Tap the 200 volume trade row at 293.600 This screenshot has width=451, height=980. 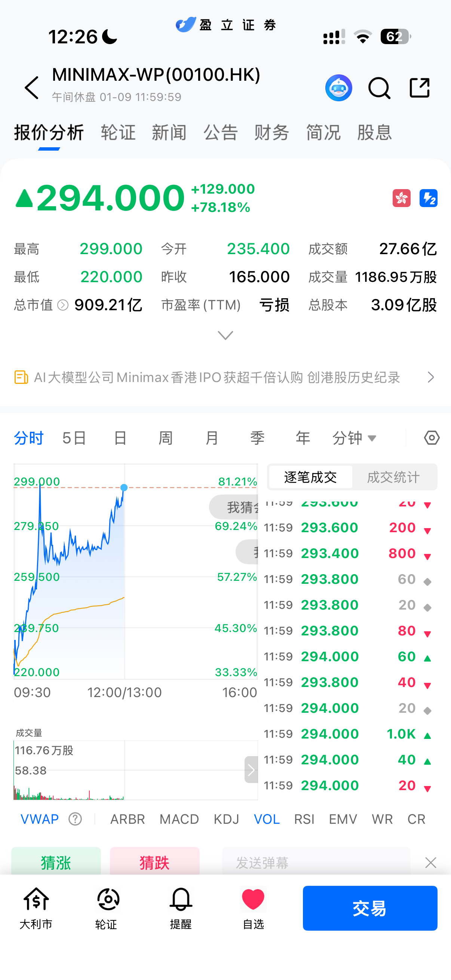(348, 528)
